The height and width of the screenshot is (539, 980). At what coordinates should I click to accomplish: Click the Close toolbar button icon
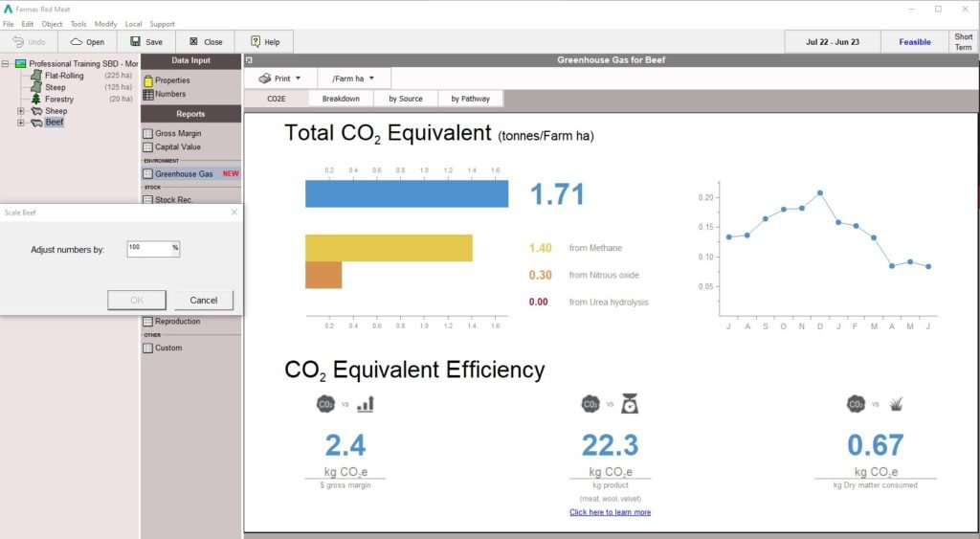pos(193,41)
